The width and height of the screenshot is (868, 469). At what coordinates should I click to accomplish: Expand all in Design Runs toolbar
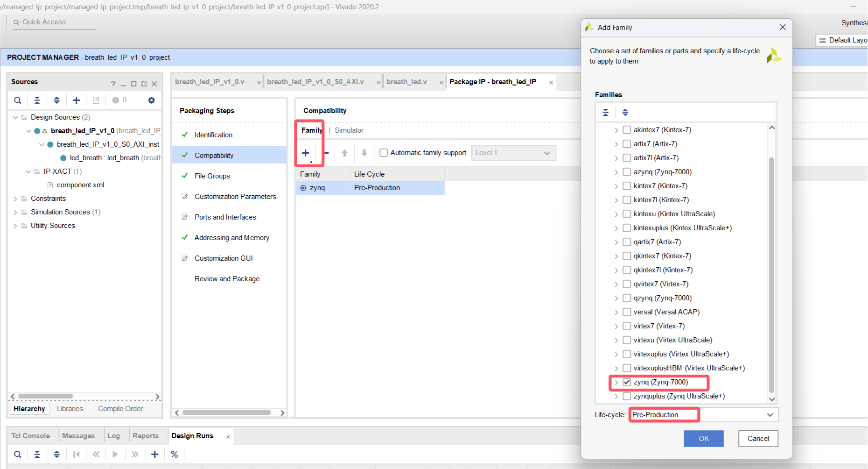[x=57, y=454]
